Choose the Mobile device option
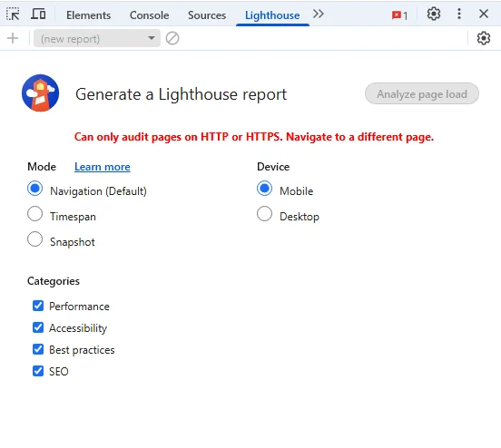This screenshot has width=501, height=448. click(264, 189)
